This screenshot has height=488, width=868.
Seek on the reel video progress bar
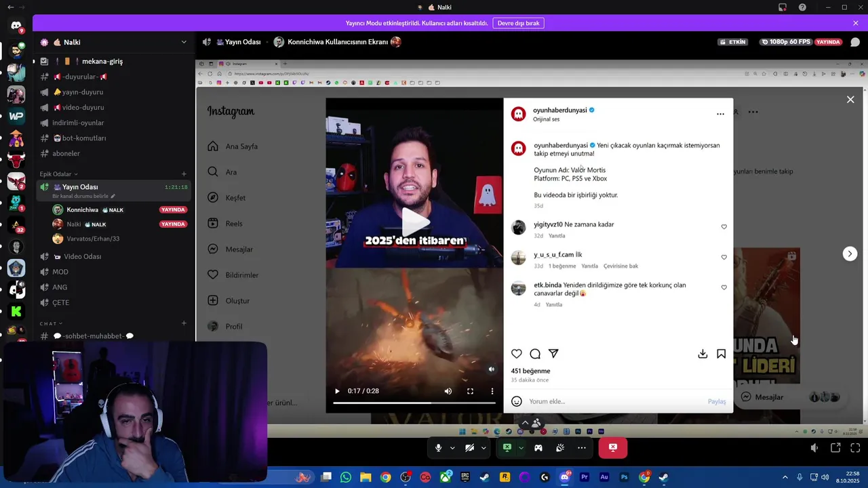coord(414,403)
